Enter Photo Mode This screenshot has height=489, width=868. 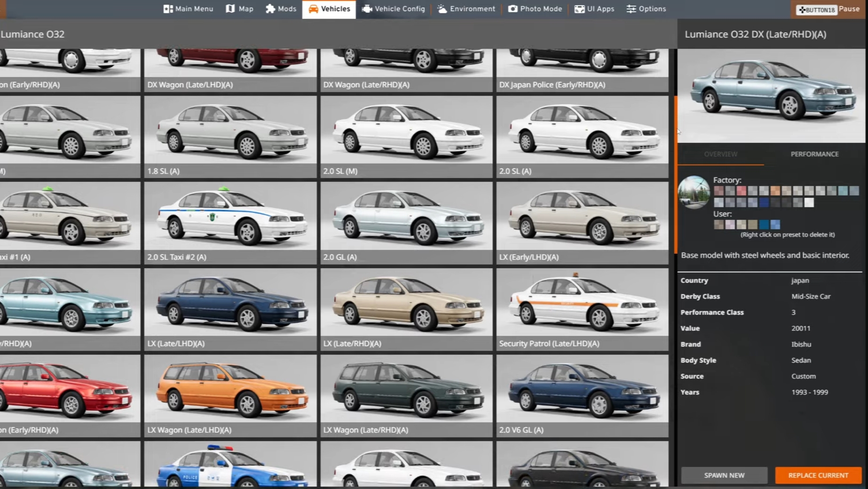tap(535, 9)
